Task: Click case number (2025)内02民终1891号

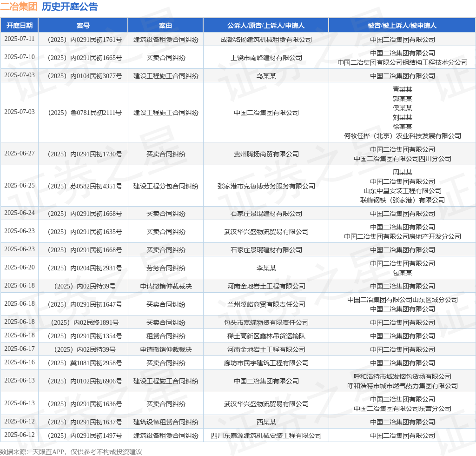Action: click(x=85, y=322)
